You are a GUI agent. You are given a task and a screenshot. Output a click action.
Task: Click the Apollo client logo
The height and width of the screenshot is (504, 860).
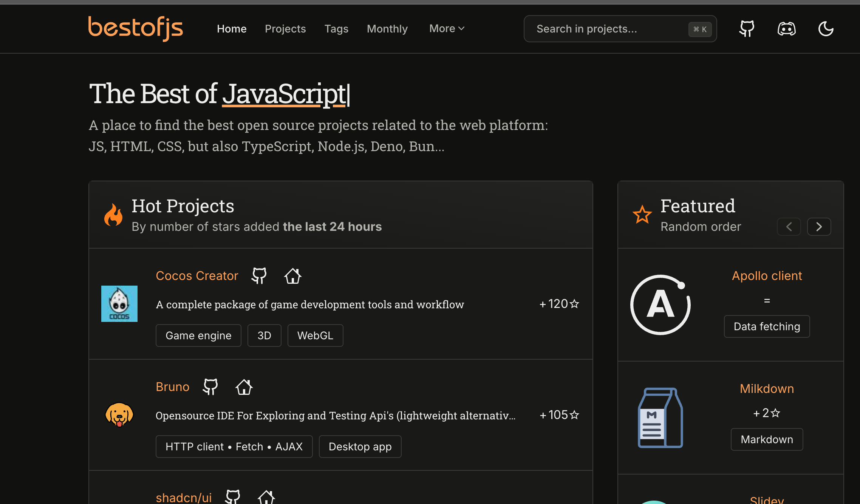660,305
